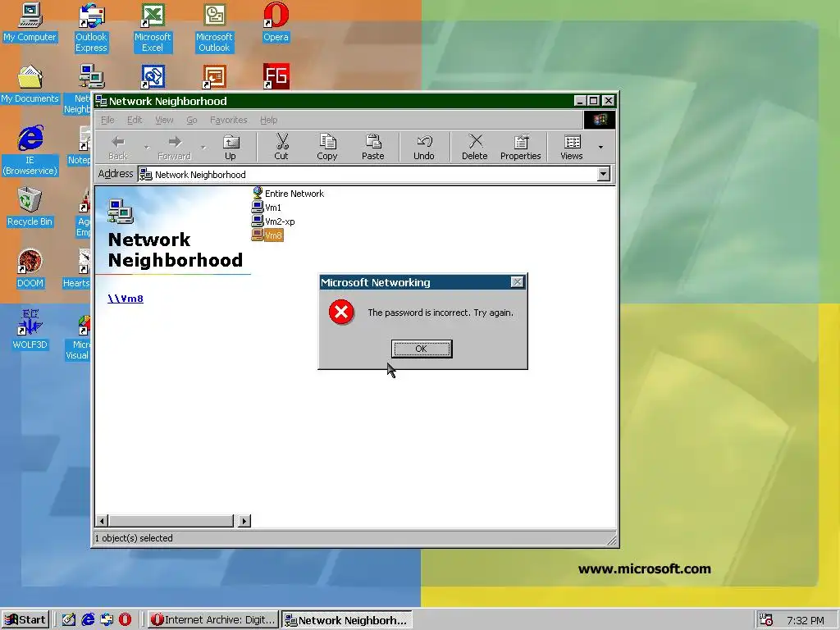This screenshot has height=630, width=840.
Task: Select My Documents desktop icon
Action: coord(30,84)
